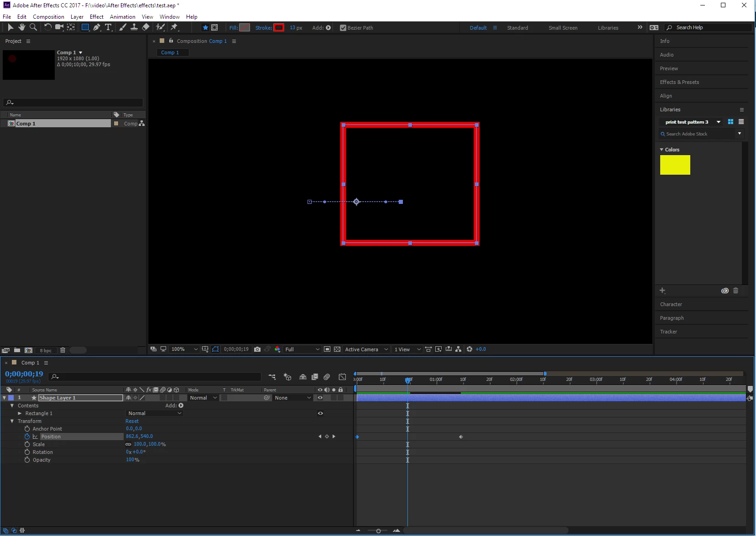The width and height of the screenshot is (756, 536).
Task: Select the Rotation tool
Action: [47, 27]
